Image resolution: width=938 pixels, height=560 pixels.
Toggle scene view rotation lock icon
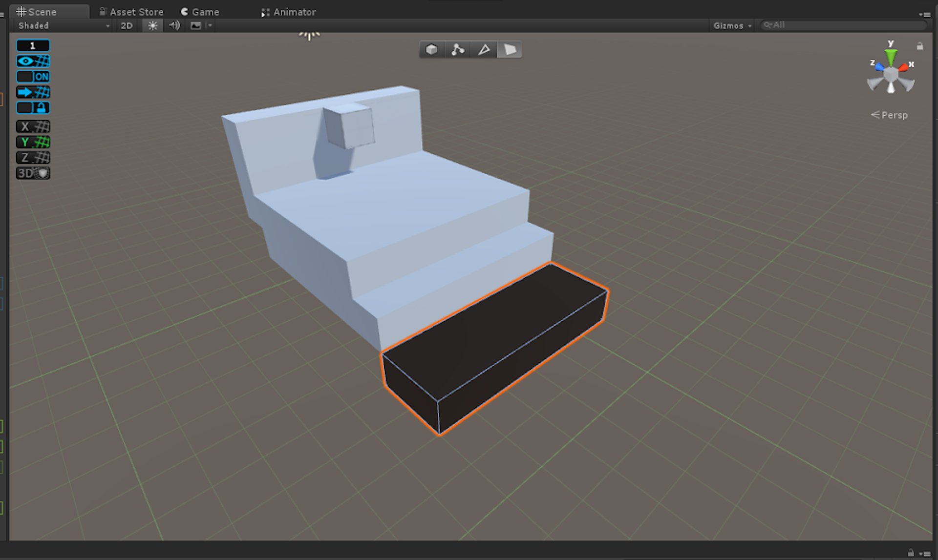point(920,46)
